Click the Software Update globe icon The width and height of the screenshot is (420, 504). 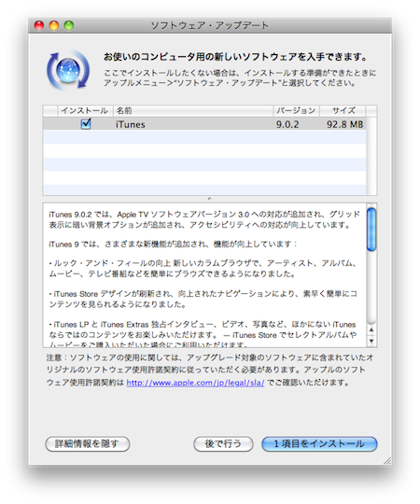coord(68,69)
